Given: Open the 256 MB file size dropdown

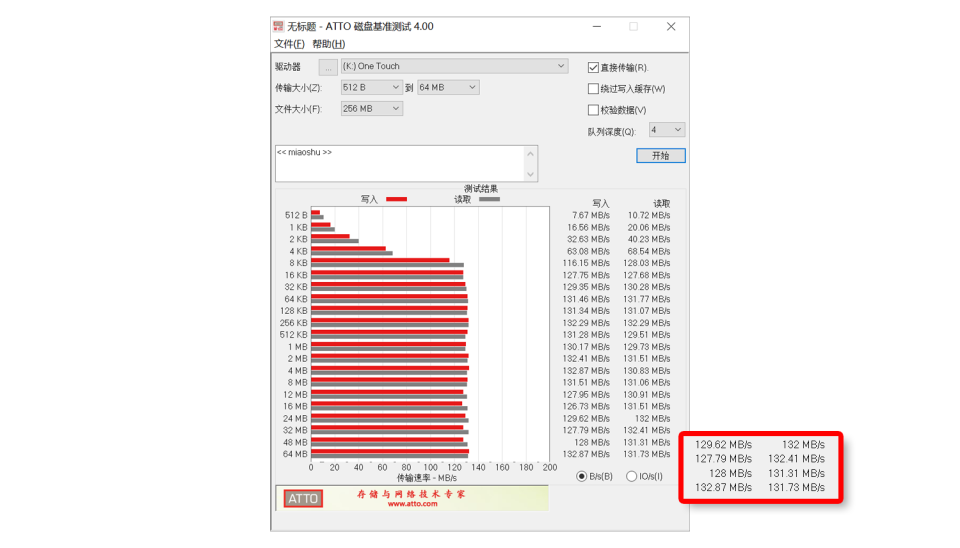Looking at the screenshot, I should [x=371, y=108].
